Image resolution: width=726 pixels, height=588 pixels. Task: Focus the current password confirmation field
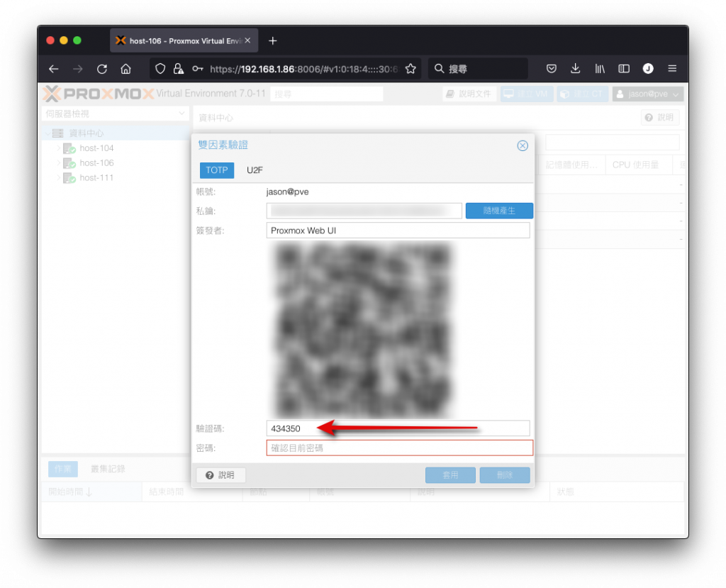click(400, 448)
